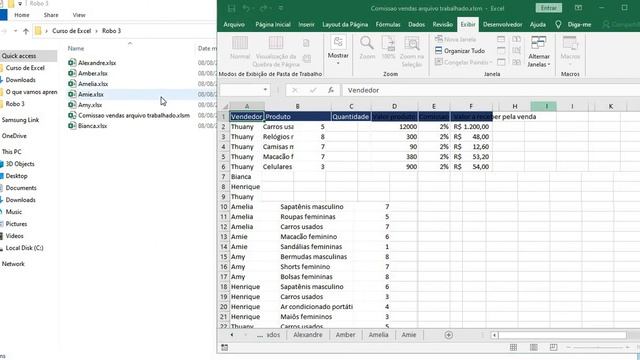Select Page Layout view small icon
The width and height of the screenshot is (640, 360).
(x=306, y=43)
